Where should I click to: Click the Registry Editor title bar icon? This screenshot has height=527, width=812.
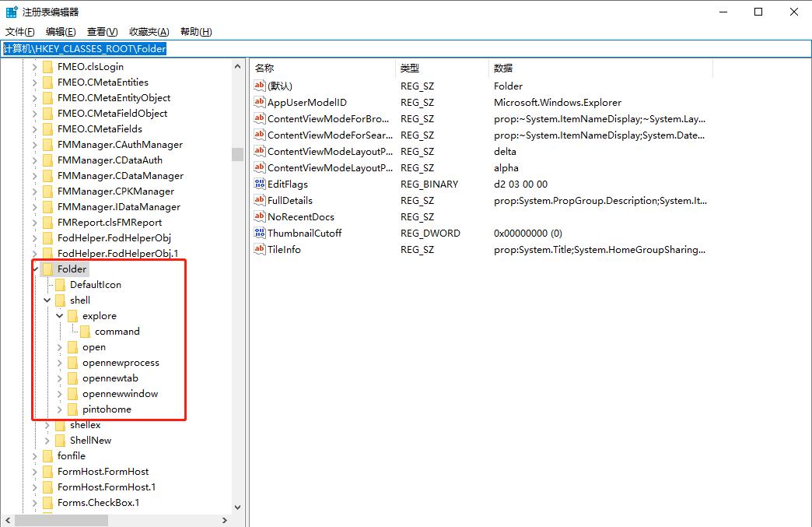pos(12,12)
